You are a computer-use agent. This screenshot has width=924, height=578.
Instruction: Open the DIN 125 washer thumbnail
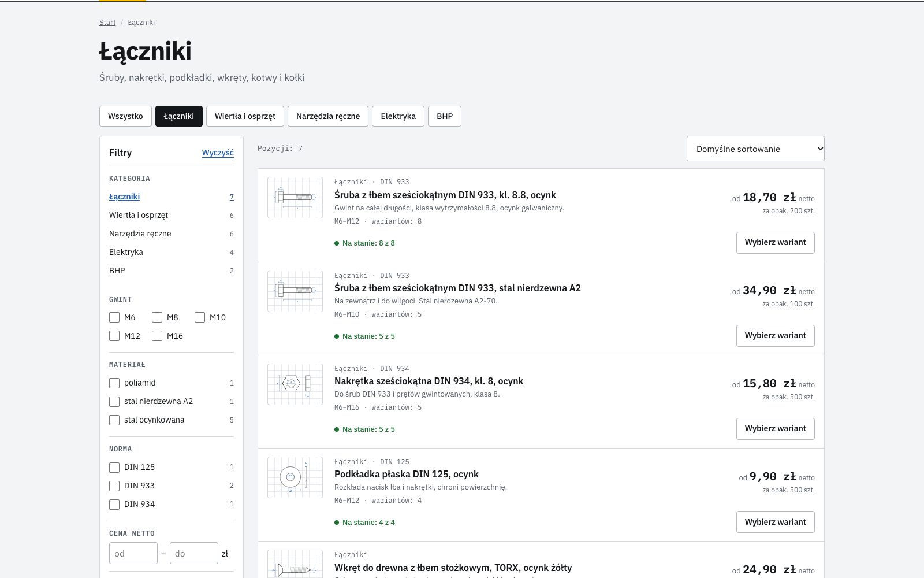[295, 477]
